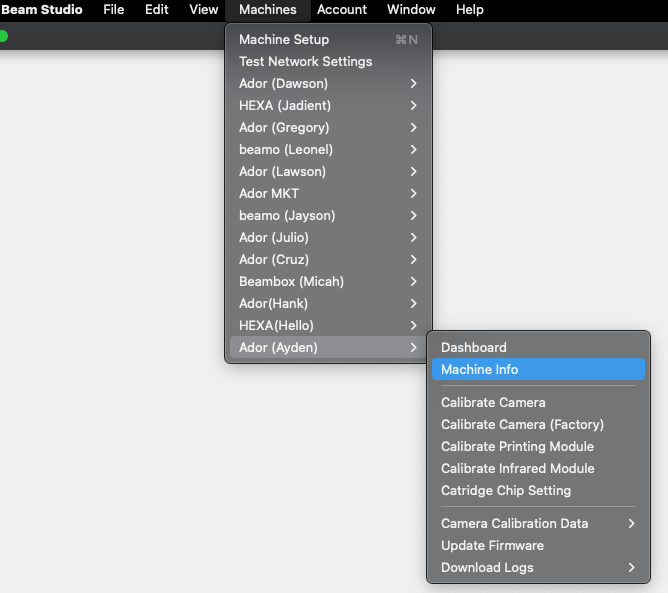Open Catridge Chip Setting
Viewport: 668px width, 593px height.
coord(538,490)
